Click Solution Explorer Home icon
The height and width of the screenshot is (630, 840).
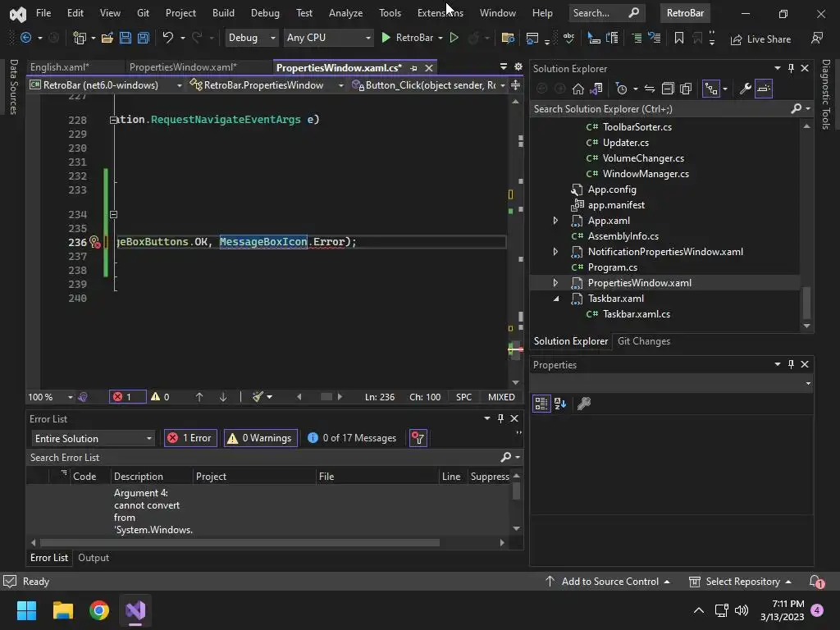578,89
